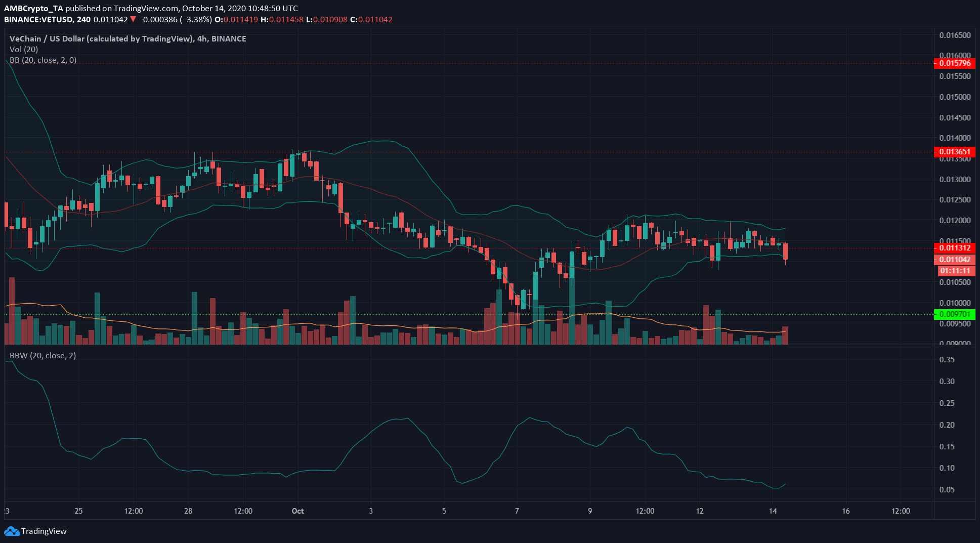The image size is (980, 543).
Task: Click the 0.012000 price axis value
Action: pos(955,220)
